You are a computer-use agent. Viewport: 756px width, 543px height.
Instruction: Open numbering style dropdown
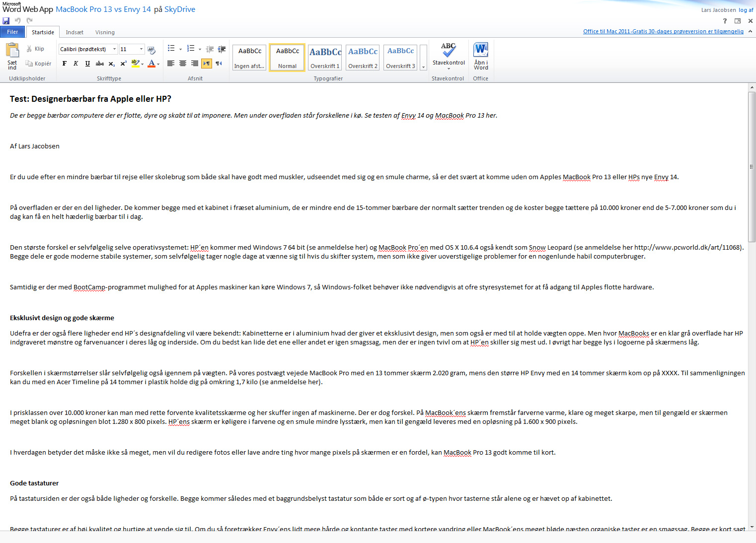[200, 49]
